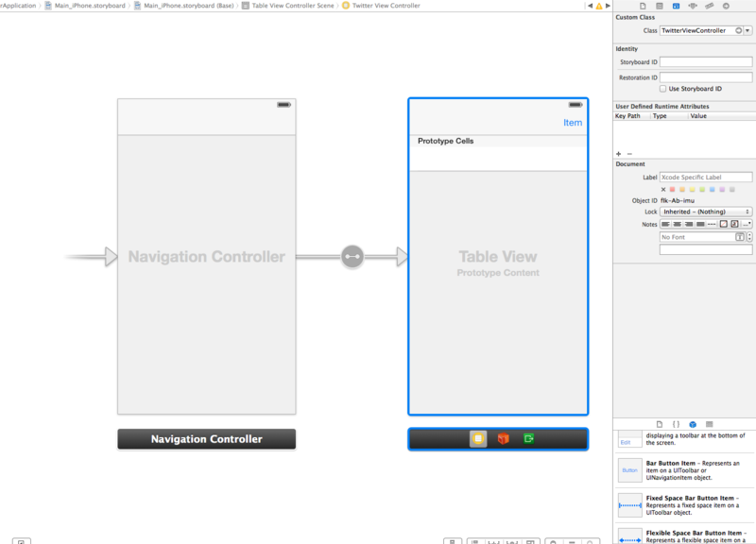Open the Connections inspector
Image resolution: width=756 pixels, height=544 pixels.
point(726,6)
